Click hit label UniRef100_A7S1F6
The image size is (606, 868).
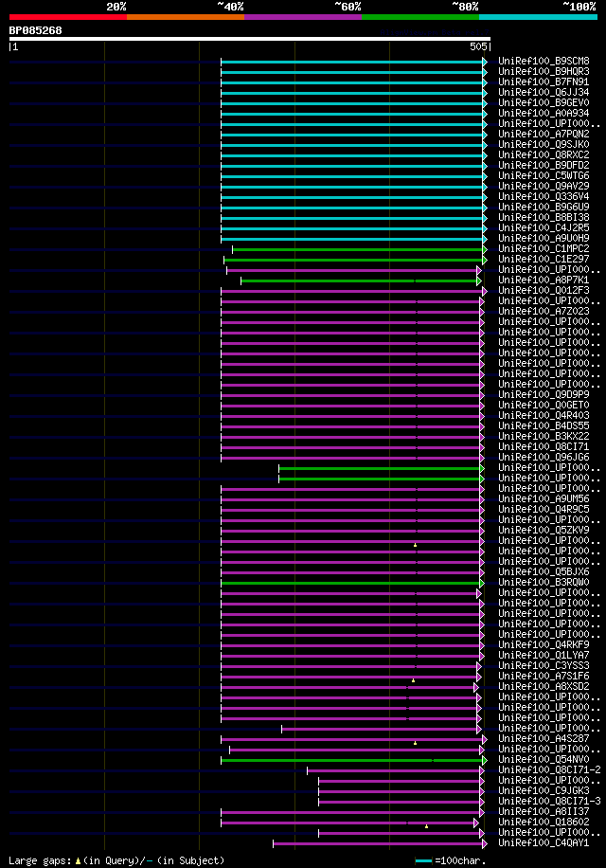544,676
